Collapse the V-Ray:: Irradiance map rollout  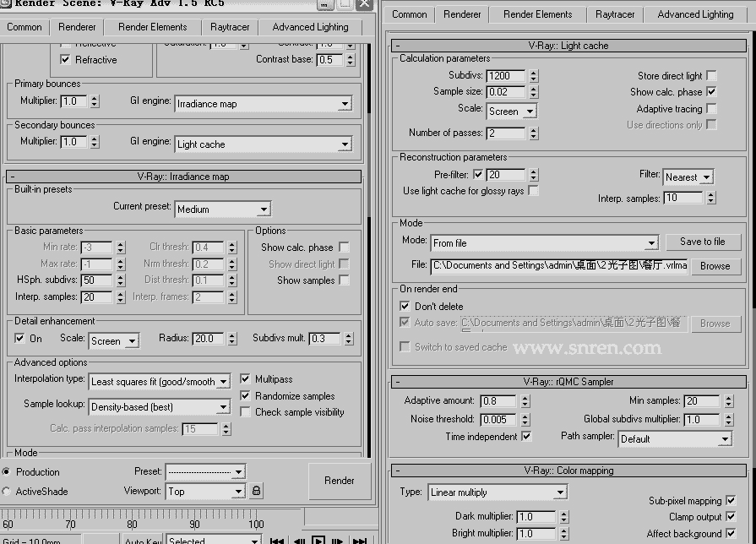point(183,177)
